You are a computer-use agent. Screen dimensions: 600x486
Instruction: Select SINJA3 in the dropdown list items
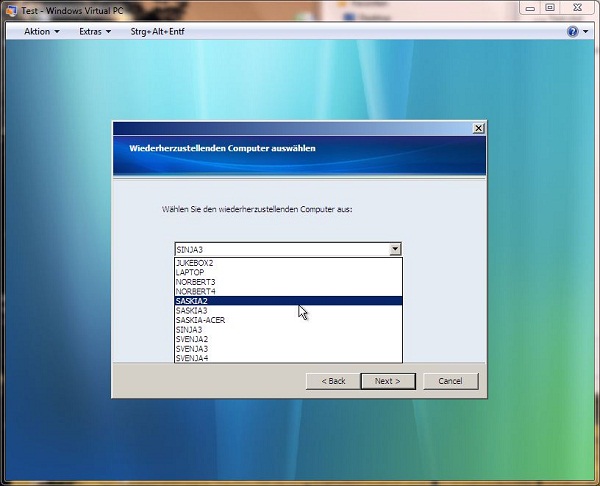point(189,329)
